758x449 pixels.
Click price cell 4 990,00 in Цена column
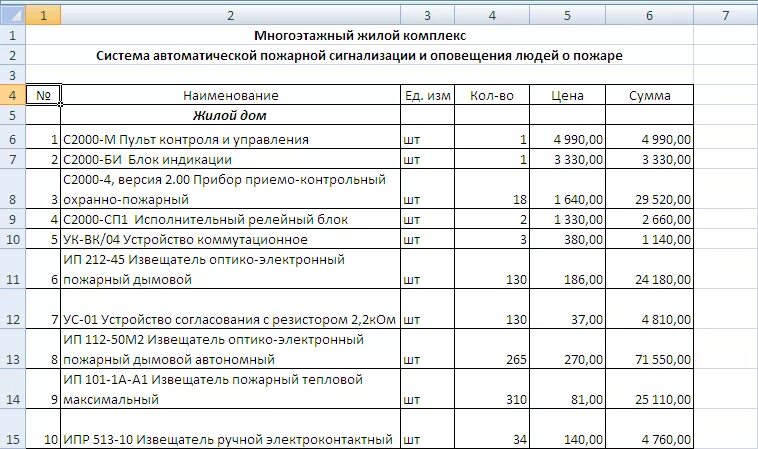[x=568, y=137]
